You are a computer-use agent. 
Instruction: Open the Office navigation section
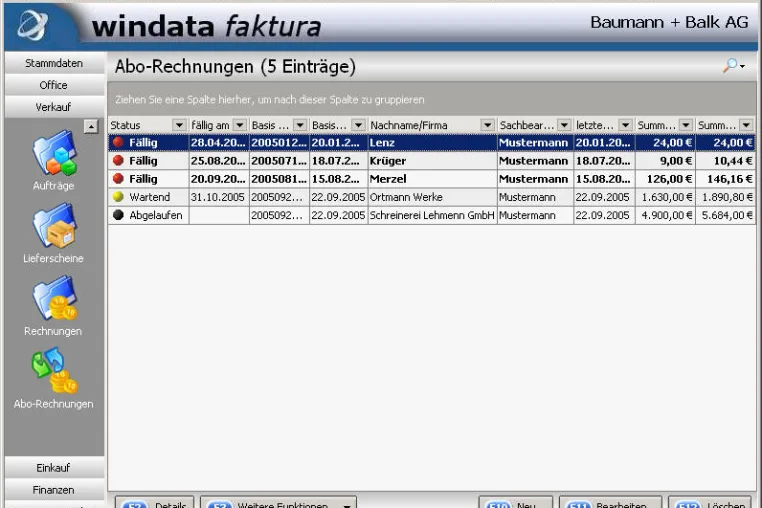[54, 85]
